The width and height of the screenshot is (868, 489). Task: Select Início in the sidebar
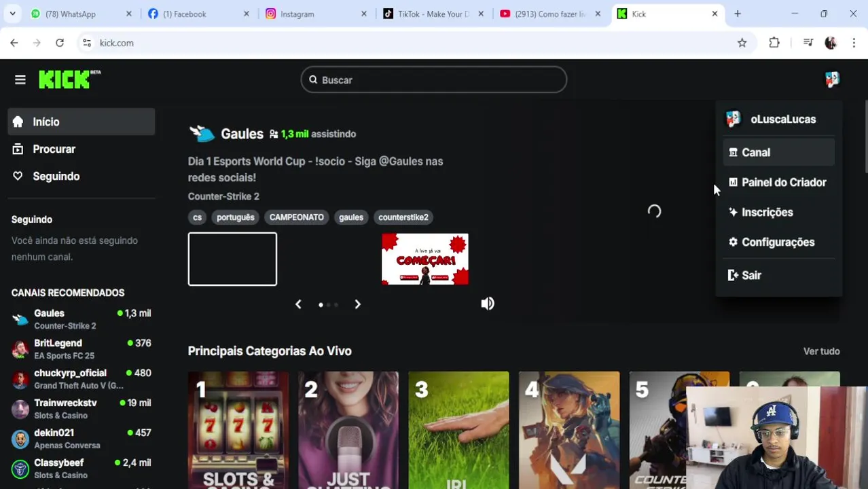[x=82, y=122]
